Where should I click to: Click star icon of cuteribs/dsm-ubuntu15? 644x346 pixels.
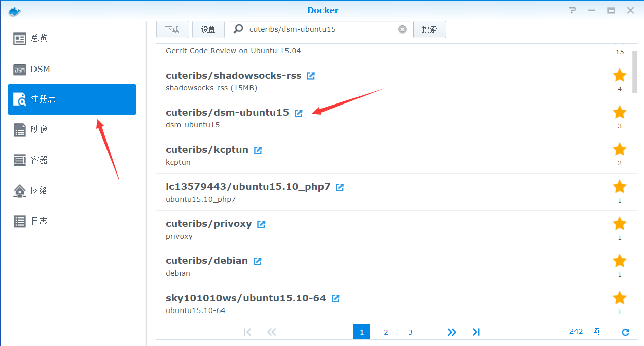click(620, 112)
